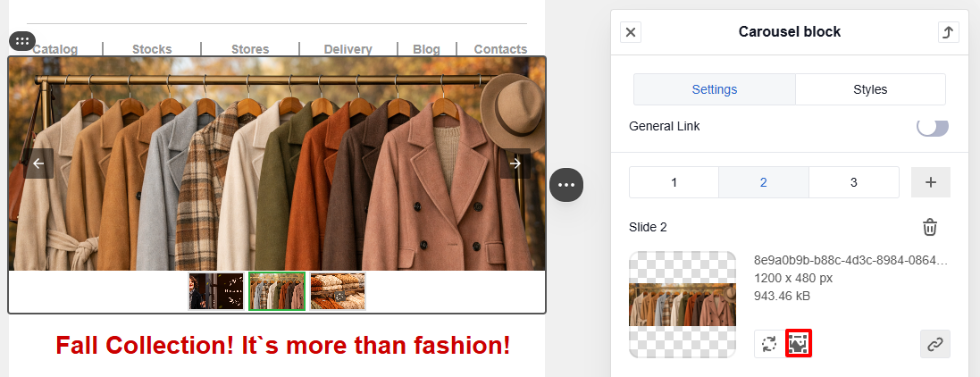The image size is (980, 377).
Task: Advance carousel with the right arrow
Action: pos(515,163)
